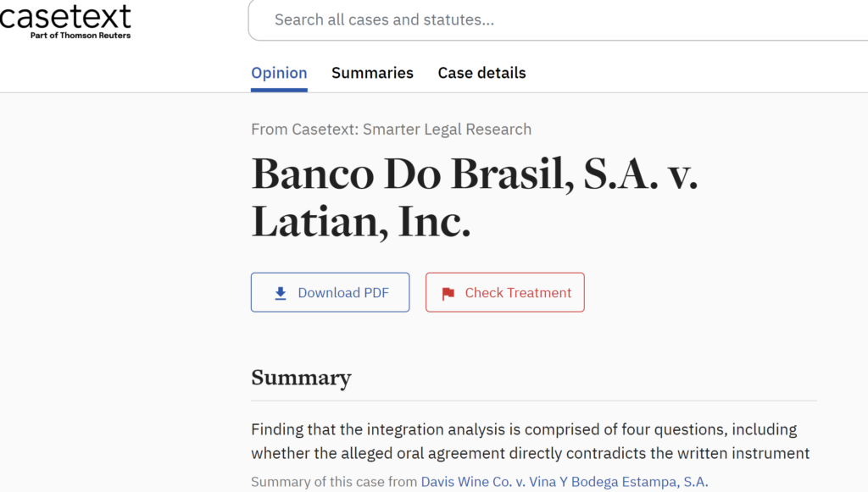Image resolution: width=868 pixels, height=492 pixels.
Task: Click the 'Latian, Inc.' line of the title
Action: (361, 221)
